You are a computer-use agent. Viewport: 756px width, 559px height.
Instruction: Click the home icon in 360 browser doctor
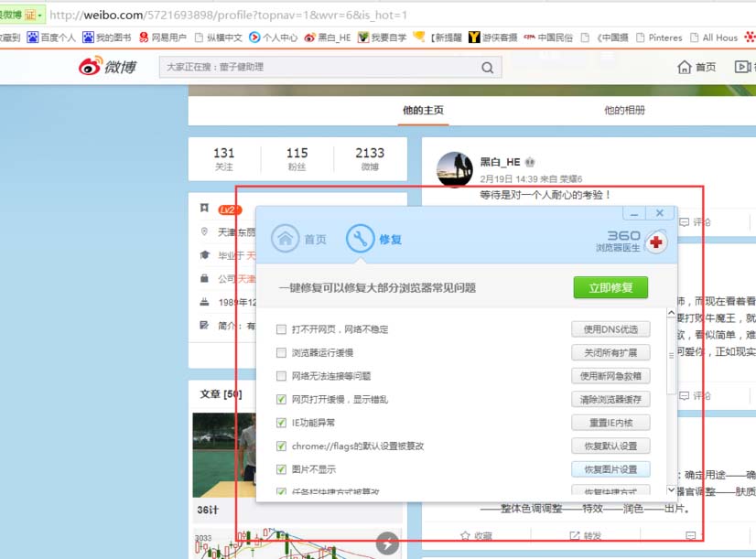click(x=285, y=239)
